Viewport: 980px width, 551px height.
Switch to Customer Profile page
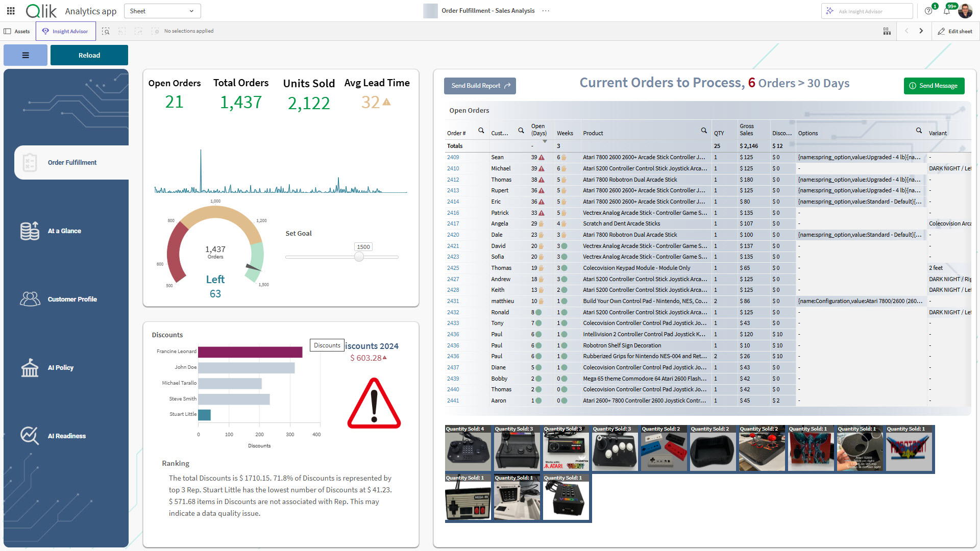point(72,299)
